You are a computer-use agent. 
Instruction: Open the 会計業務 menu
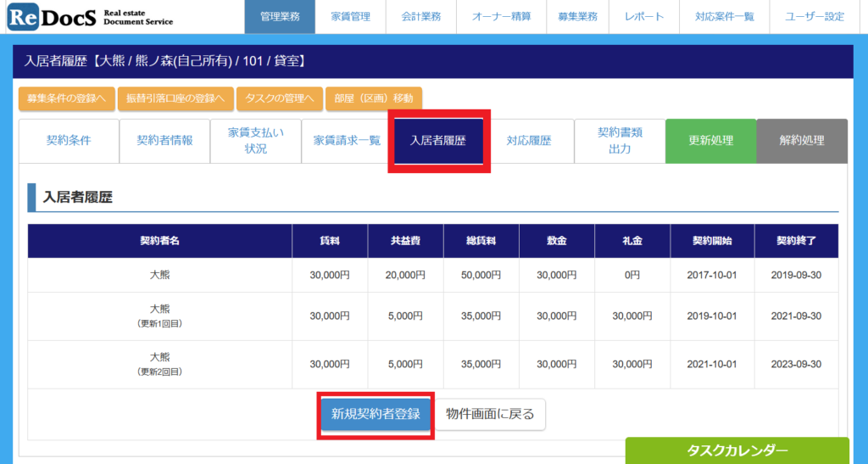(x=421, y=17)
